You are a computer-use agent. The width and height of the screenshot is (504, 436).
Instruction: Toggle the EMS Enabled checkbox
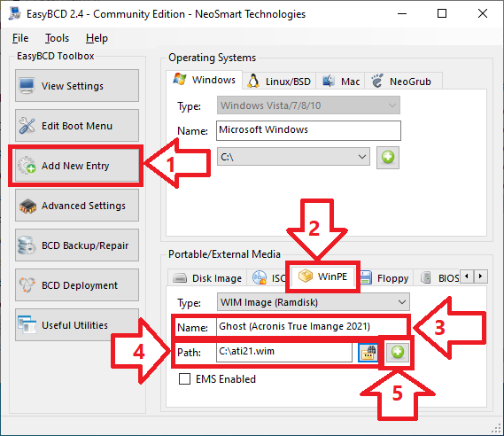[x=184, y=379]
